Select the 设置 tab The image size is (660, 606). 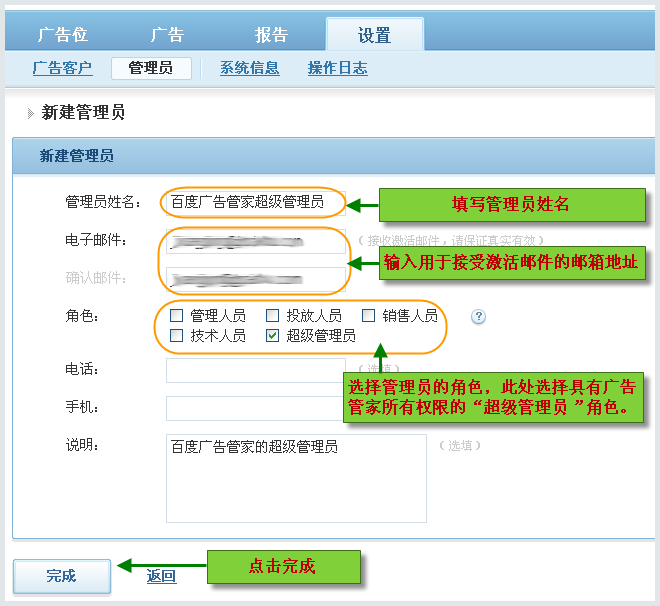pos(375,35)
